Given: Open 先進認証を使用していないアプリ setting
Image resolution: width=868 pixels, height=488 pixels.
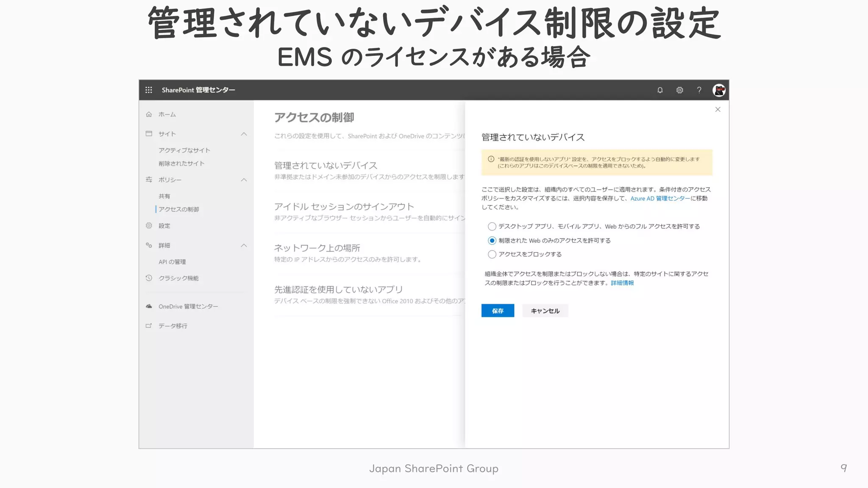Looking at the screenshot, I should click(338, 289).
